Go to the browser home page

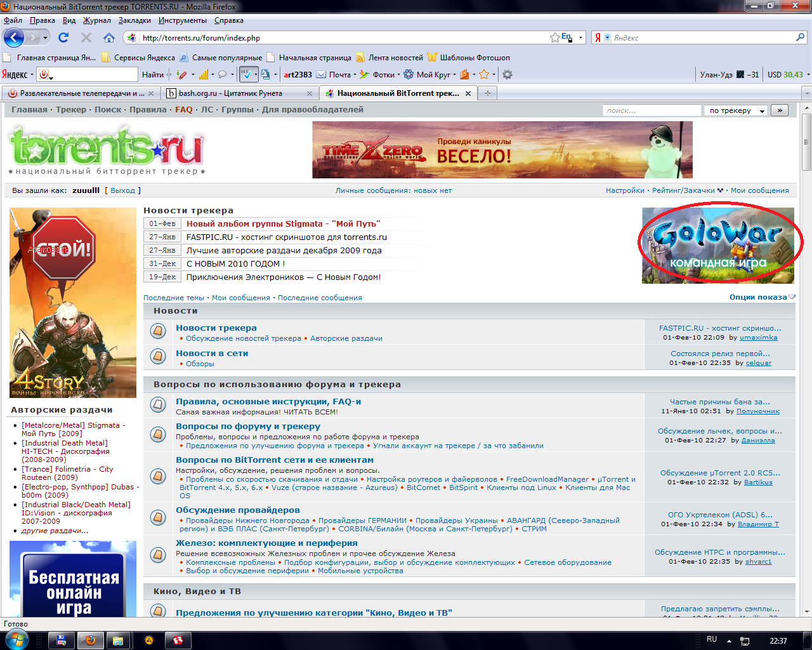point(109,37)
